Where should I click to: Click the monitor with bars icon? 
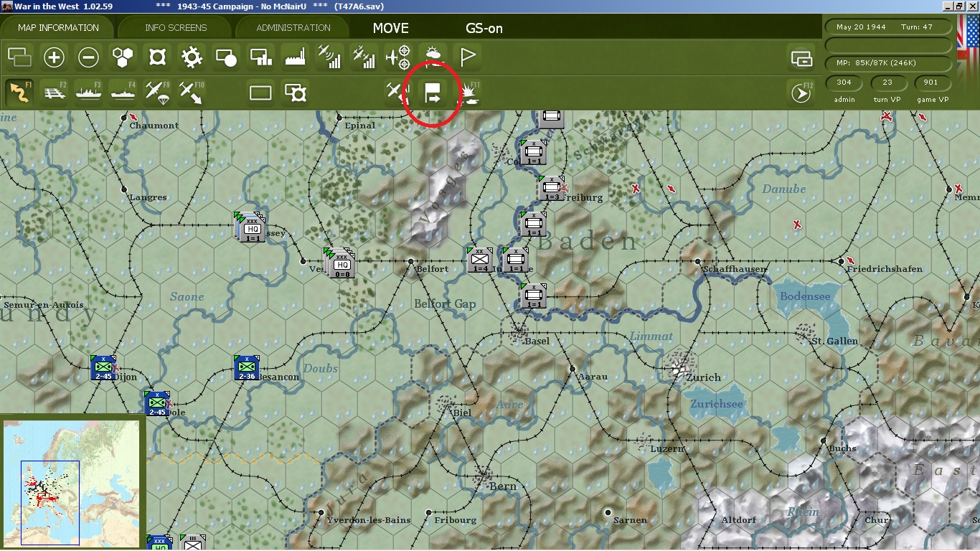coord(260,57)
